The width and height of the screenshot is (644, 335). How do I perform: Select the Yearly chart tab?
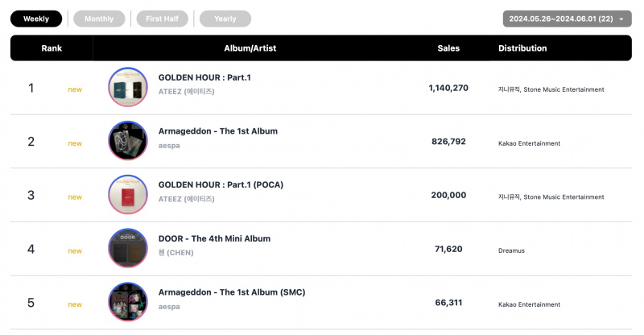pyautogui.click(x=225, y=19)
